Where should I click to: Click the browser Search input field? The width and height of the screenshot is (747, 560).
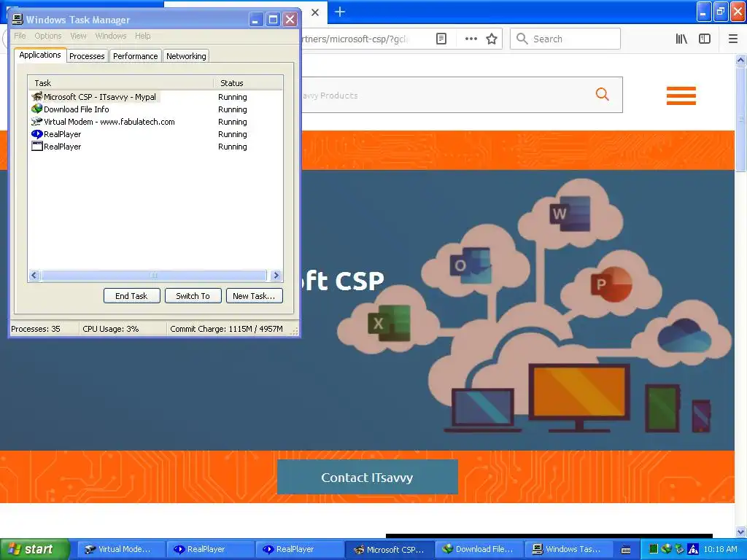pyautogui.click(x=565, y=39)
